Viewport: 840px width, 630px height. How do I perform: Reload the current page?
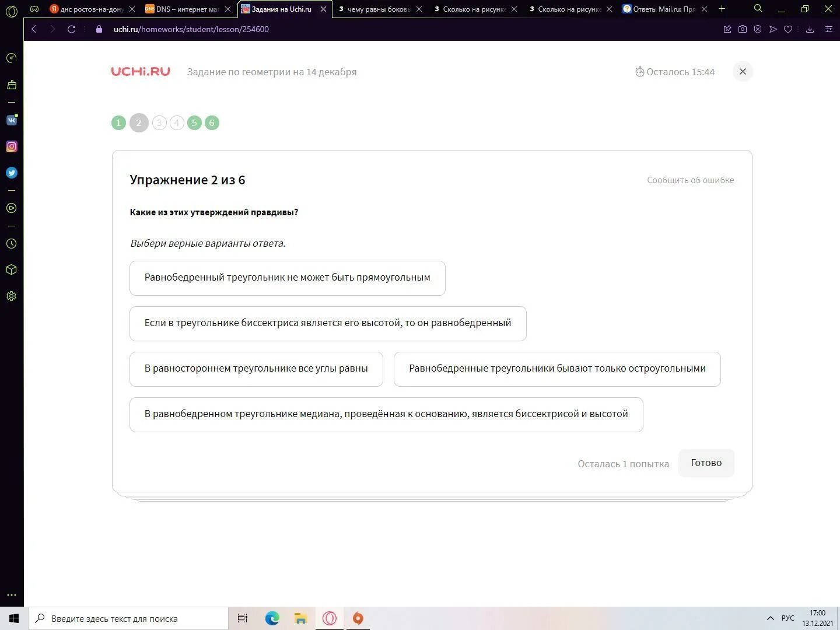(71, 29)
